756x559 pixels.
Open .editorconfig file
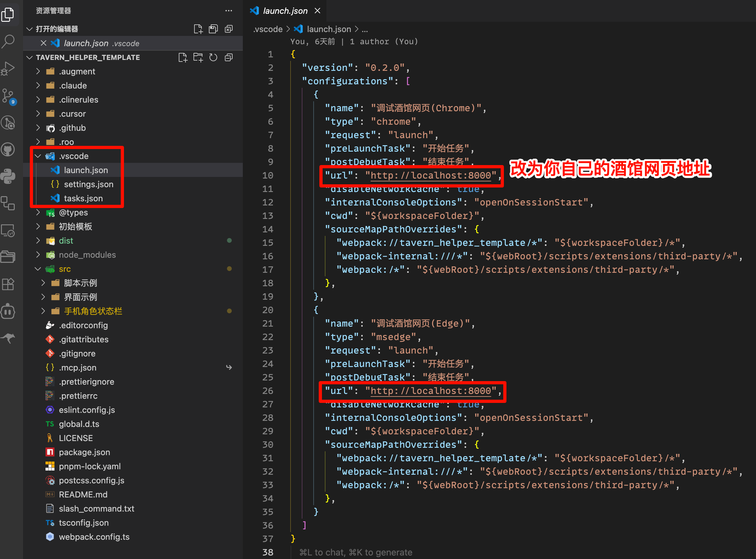[x=133, y=326]
